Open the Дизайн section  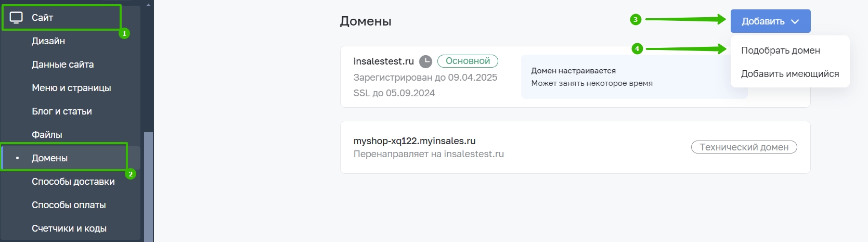(x=48, y=41)
